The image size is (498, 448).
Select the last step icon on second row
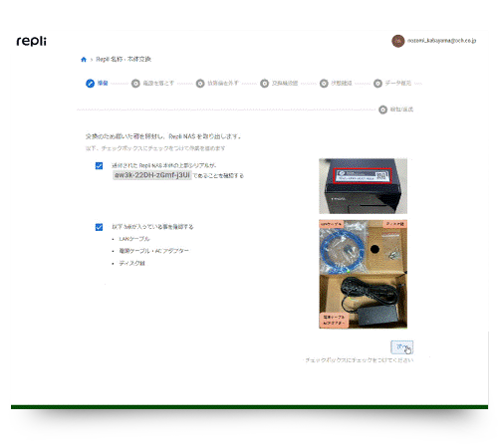(382, 110)
